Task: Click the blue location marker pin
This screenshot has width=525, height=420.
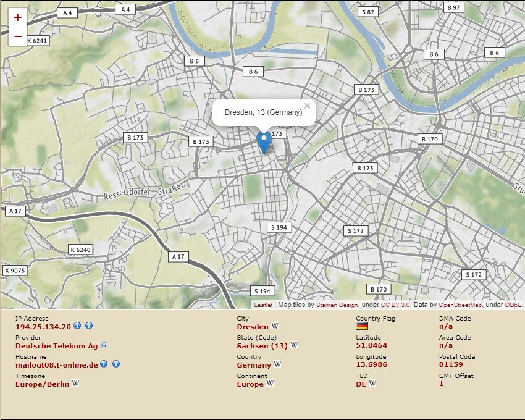Action: (264, 141)
